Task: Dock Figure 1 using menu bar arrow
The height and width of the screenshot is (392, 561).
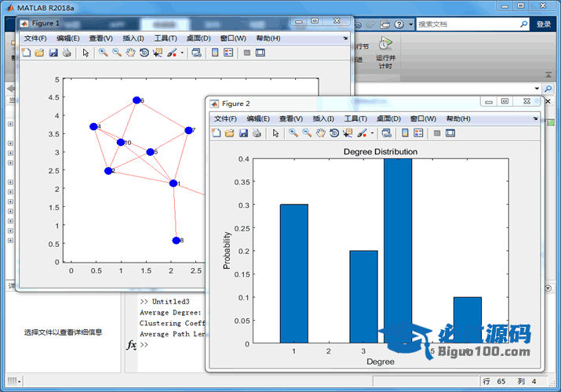Action: 345,38
